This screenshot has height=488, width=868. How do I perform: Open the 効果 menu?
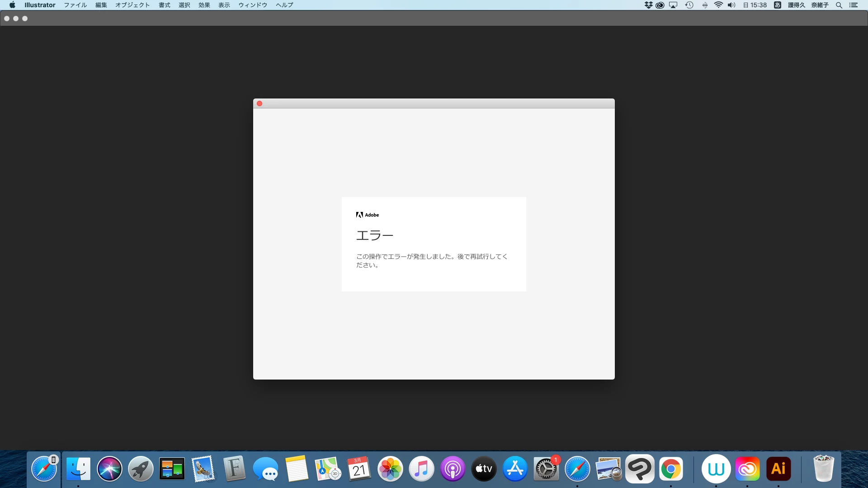tap(204, 5)
